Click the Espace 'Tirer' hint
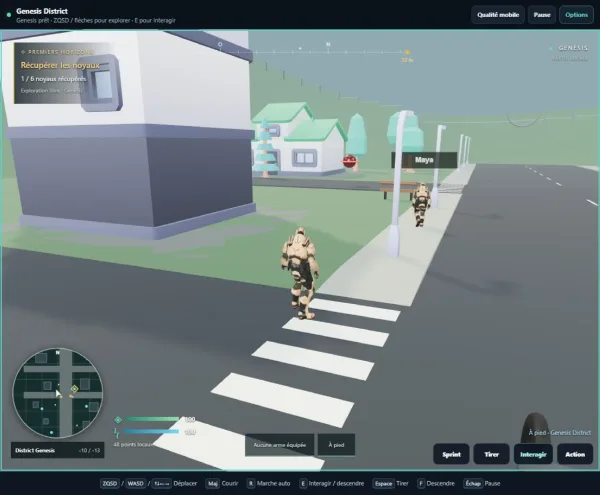Screen dimensions: 600x495 click(391, 484)
